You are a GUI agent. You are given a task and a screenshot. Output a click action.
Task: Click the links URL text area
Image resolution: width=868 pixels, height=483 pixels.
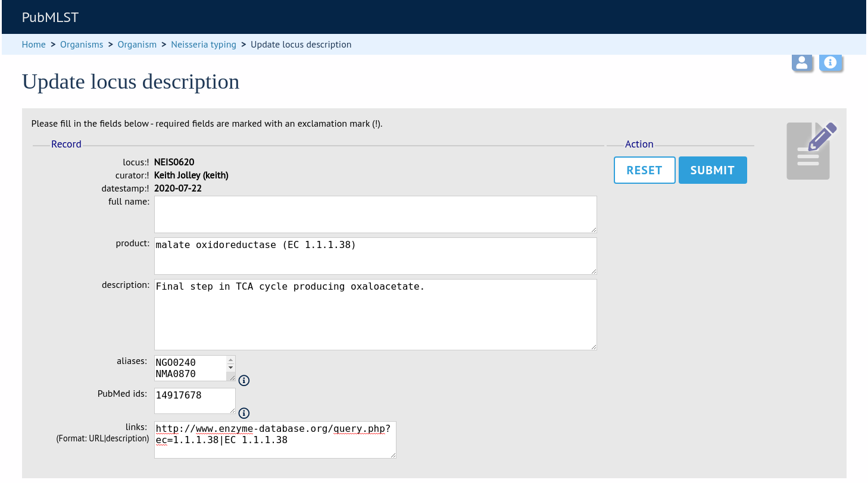point(275,440)
